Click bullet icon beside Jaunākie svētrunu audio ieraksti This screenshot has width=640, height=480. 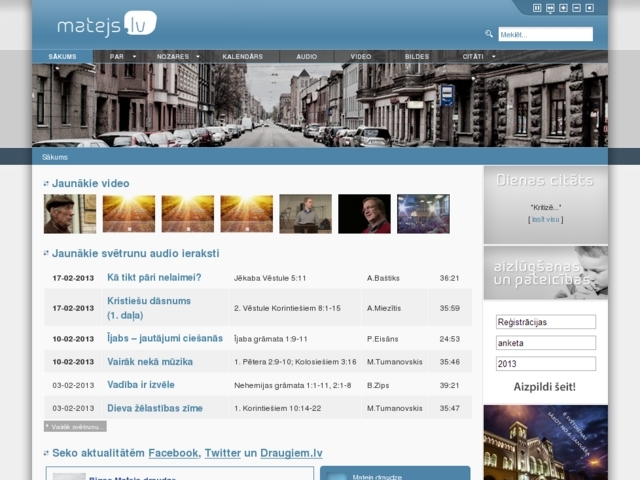[x=46, y=253]
